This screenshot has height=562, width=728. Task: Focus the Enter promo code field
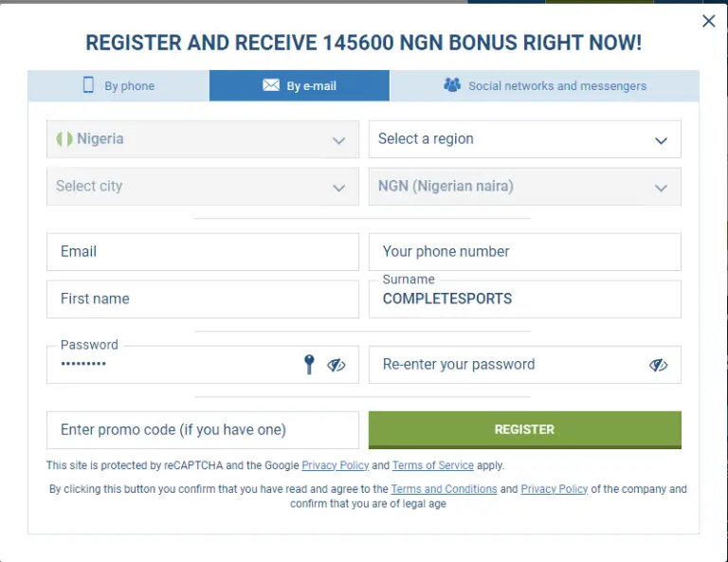coord(203,430)
